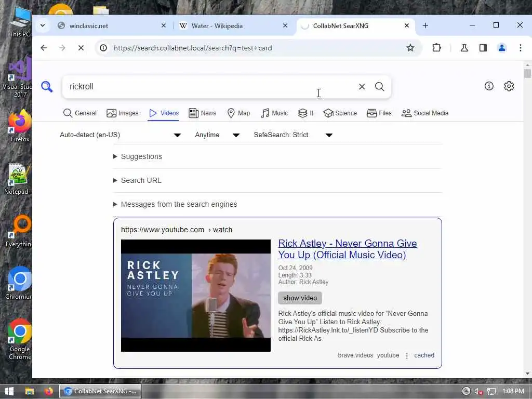Select the News search category
Screen dimensions: 532x399
coord(202,113)
